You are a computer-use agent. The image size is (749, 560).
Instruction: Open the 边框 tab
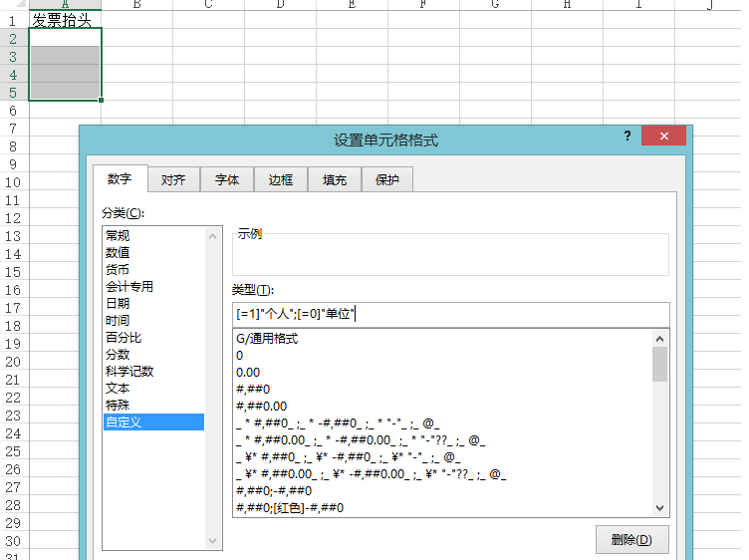pos(281,179)
